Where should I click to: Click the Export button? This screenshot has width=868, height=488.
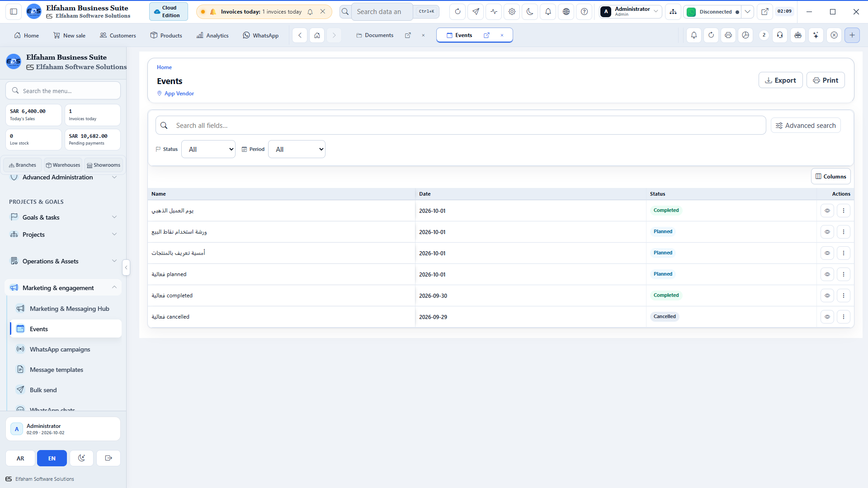tap(780, 80)
